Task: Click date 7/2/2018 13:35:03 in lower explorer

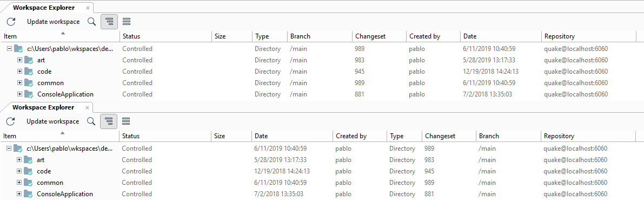Action: (279, 194)
